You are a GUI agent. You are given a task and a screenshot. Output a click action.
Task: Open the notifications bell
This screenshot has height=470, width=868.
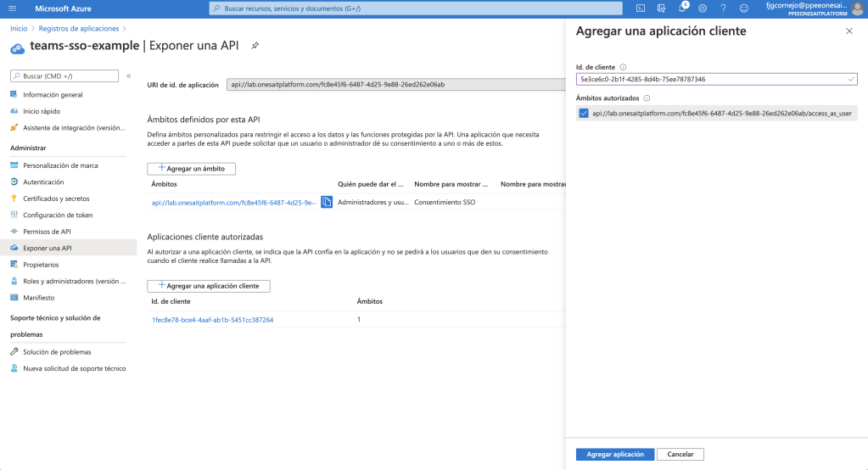point(682,8)
